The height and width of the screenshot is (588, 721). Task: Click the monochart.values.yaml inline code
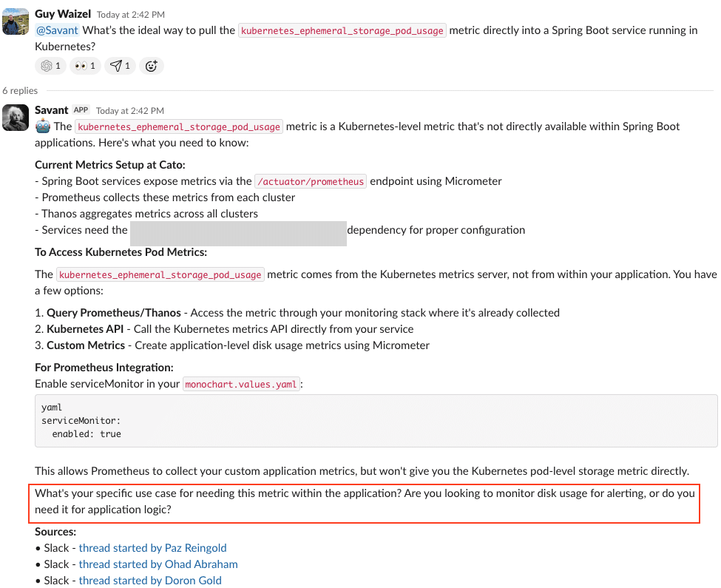point(242,385)
